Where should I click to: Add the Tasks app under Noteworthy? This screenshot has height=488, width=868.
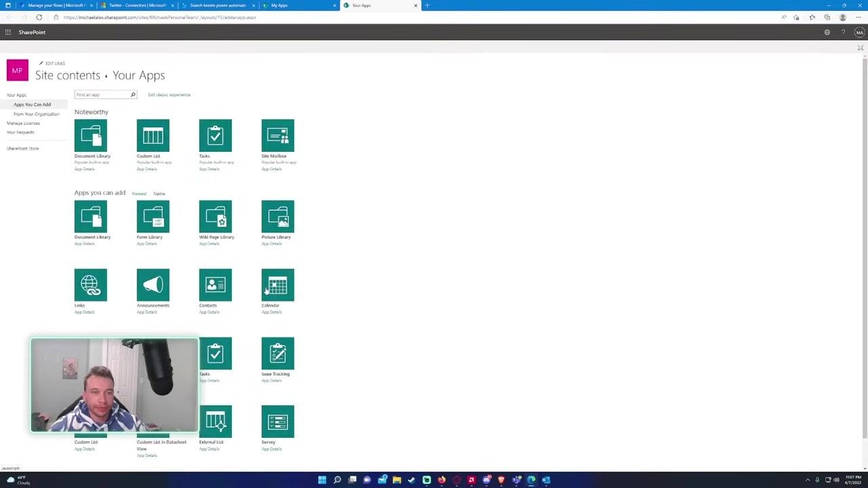pos(215,136)
